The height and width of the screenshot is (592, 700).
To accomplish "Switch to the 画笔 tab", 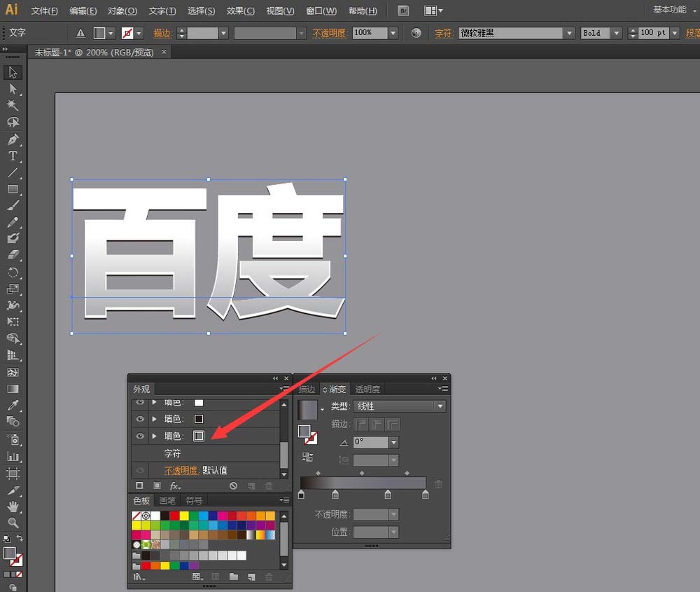I will (167, 500).
